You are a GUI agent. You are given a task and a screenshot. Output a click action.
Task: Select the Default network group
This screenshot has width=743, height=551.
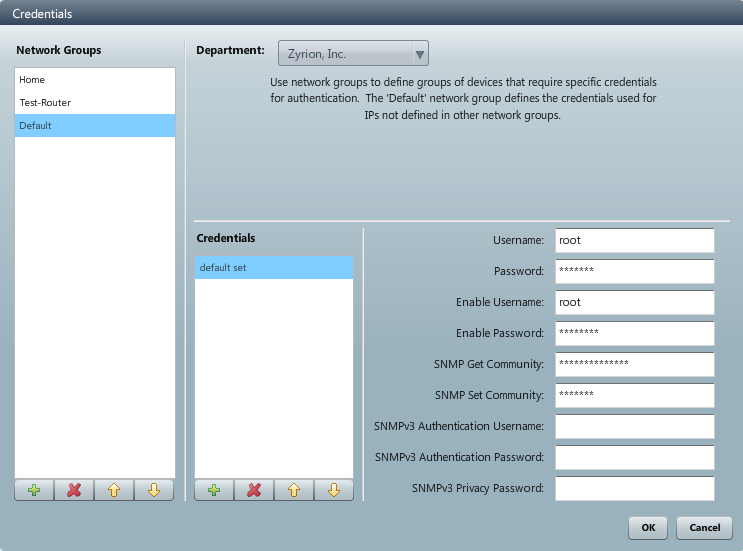95,126
